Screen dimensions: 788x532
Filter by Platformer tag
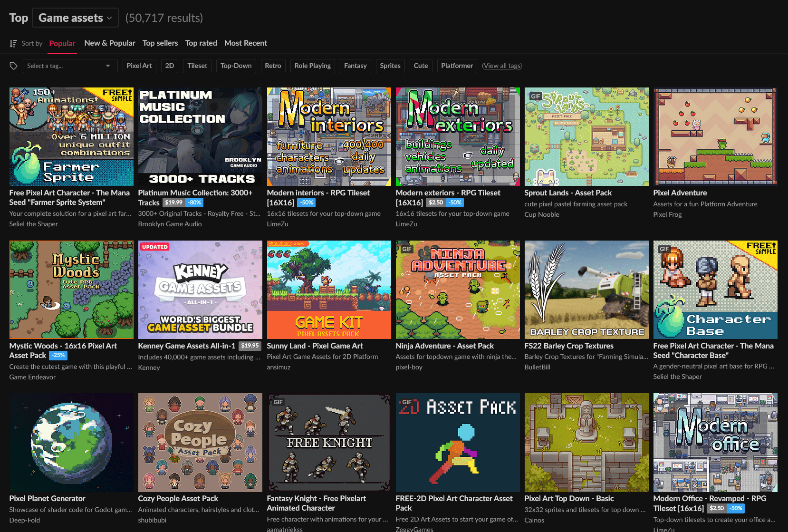click(457, 66)
